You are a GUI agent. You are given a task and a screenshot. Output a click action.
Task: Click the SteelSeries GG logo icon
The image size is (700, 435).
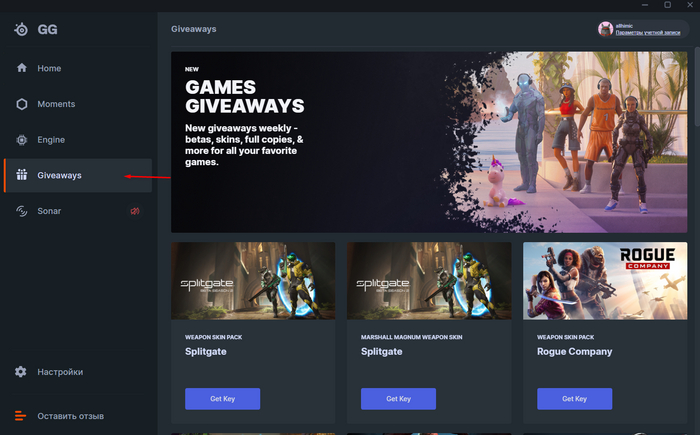tap(21, 29)
